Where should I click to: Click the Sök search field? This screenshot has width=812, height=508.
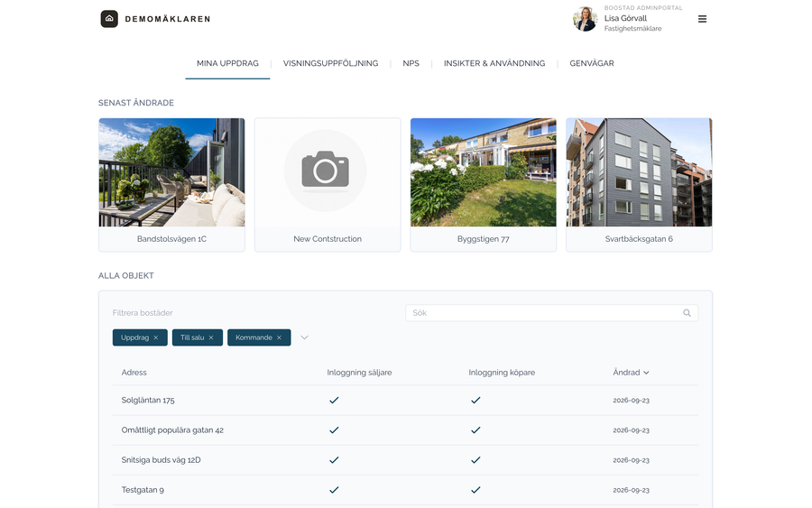point(551,313)
